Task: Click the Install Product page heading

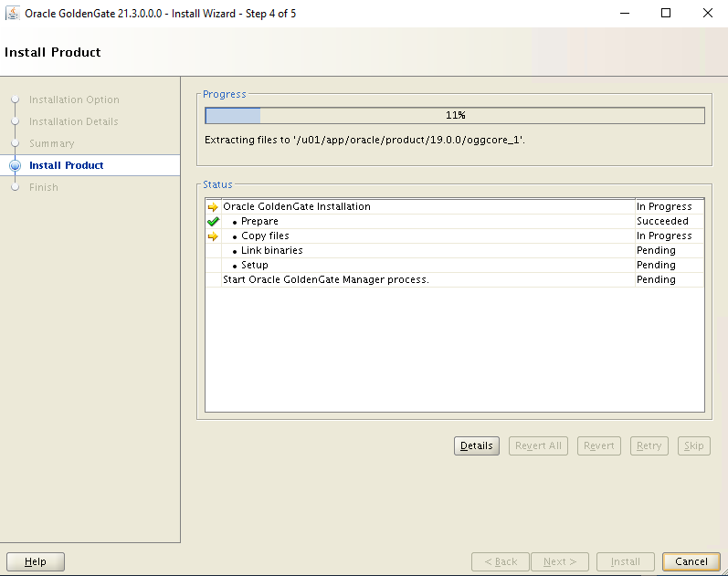Action: 52,52
